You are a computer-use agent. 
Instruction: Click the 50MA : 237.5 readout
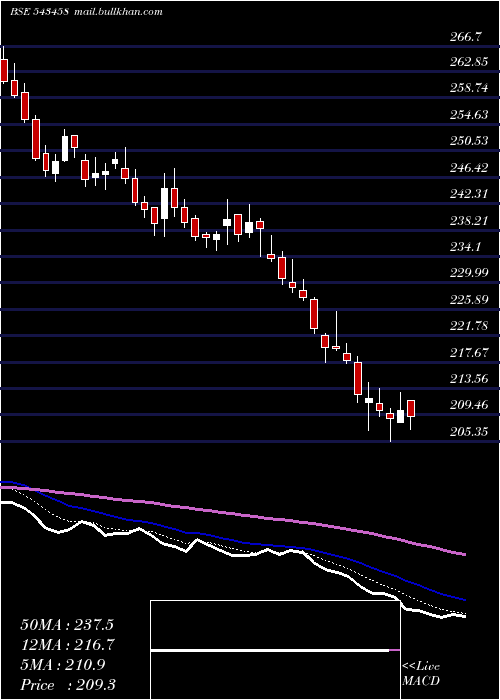click(x=67, y=625)
